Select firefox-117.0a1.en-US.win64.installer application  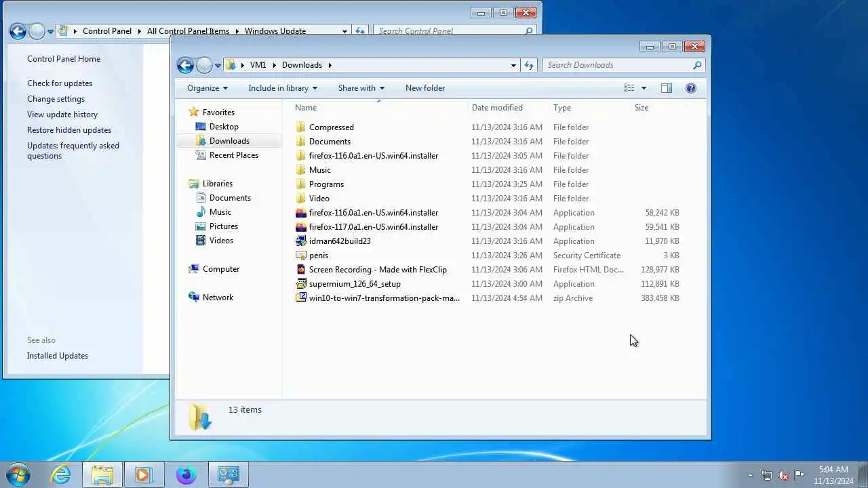tap(374, 227)
